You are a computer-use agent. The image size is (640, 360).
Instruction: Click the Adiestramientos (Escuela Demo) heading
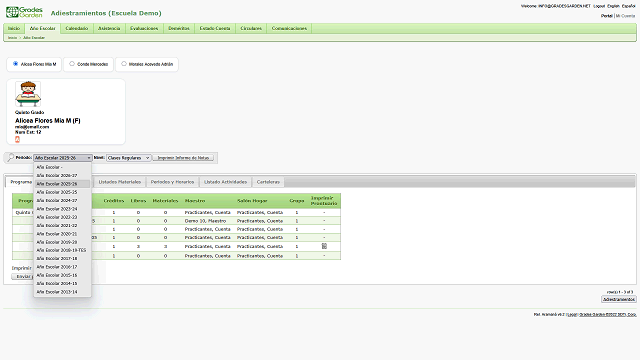click(106, 13)
